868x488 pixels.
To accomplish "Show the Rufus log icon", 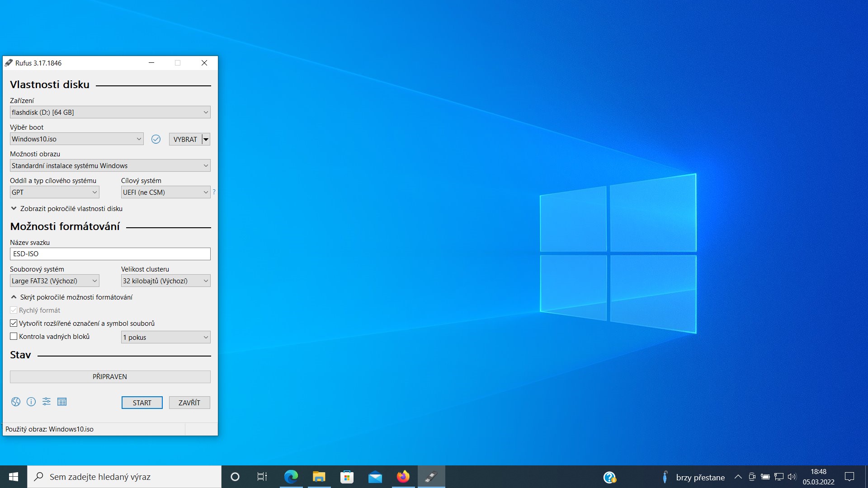I will coord(62,402).
